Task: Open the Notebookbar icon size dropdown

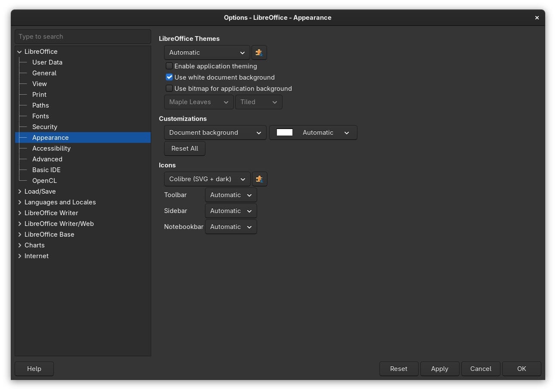Action: pyautogui.click(x=231, y=227)
